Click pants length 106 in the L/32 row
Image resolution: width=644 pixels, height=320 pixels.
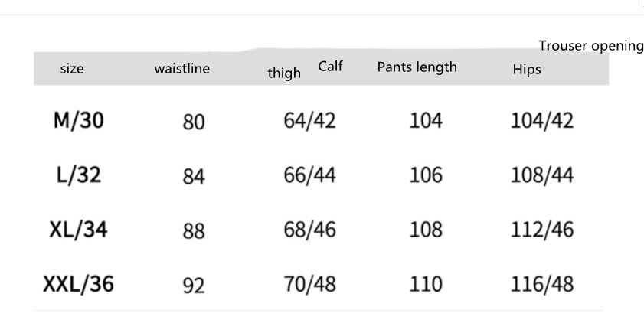[x=426, y=175]
